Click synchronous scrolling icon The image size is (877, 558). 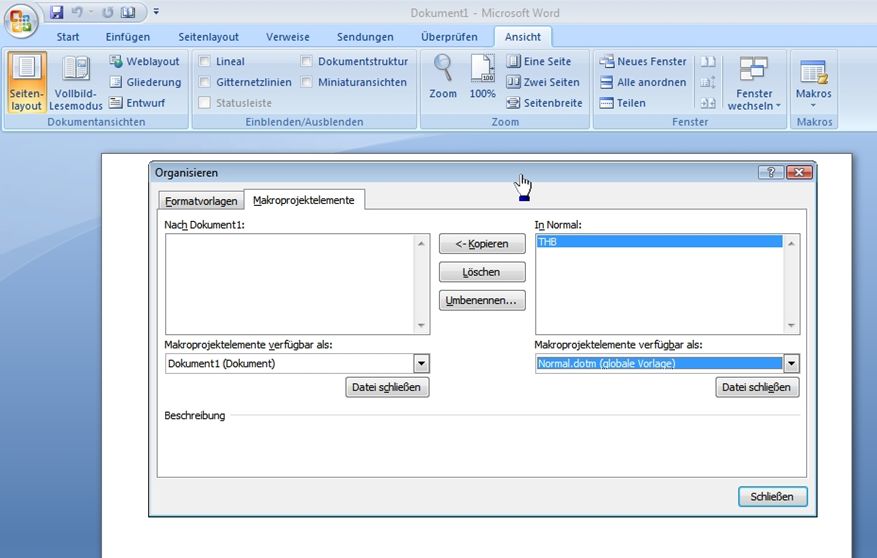click(x=708, y=82)
